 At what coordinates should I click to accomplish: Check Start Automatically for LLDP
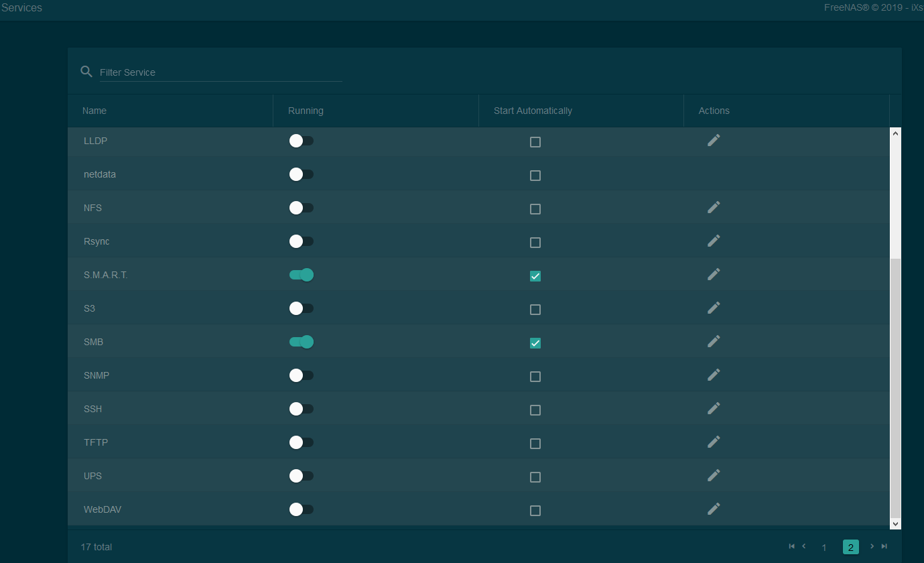(535, 142)
